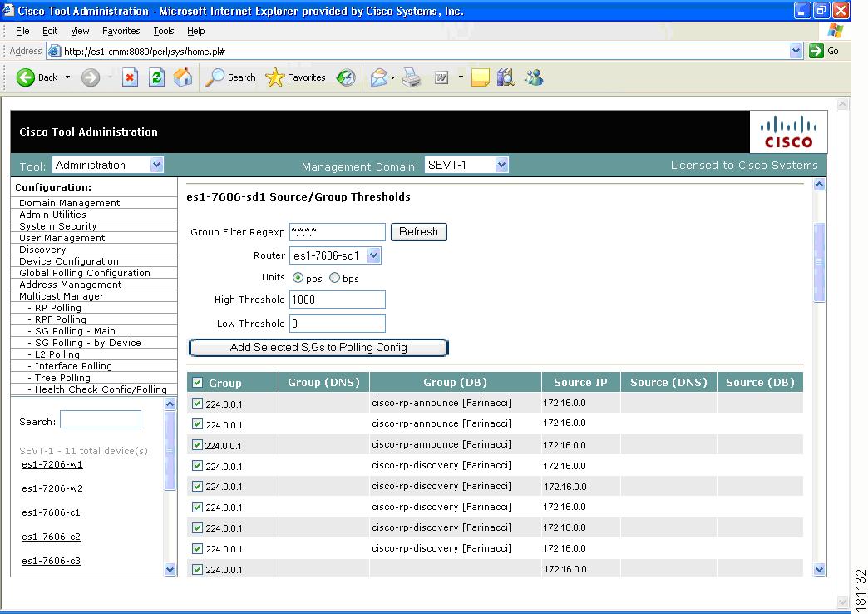This screenshot has width=868, height=614.
Task: Uncheck the first cisco-rp-discovery row checkbox
Action: 197,466
